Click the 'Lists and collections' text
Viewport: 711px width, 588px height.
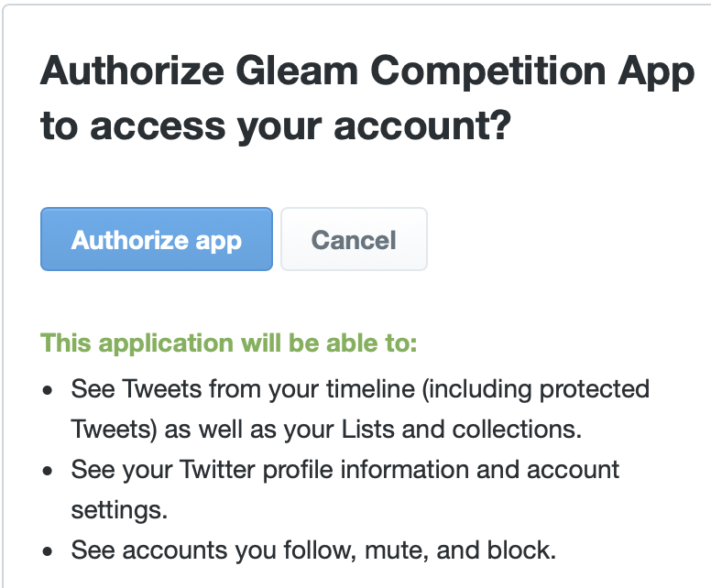coord(476,429)
